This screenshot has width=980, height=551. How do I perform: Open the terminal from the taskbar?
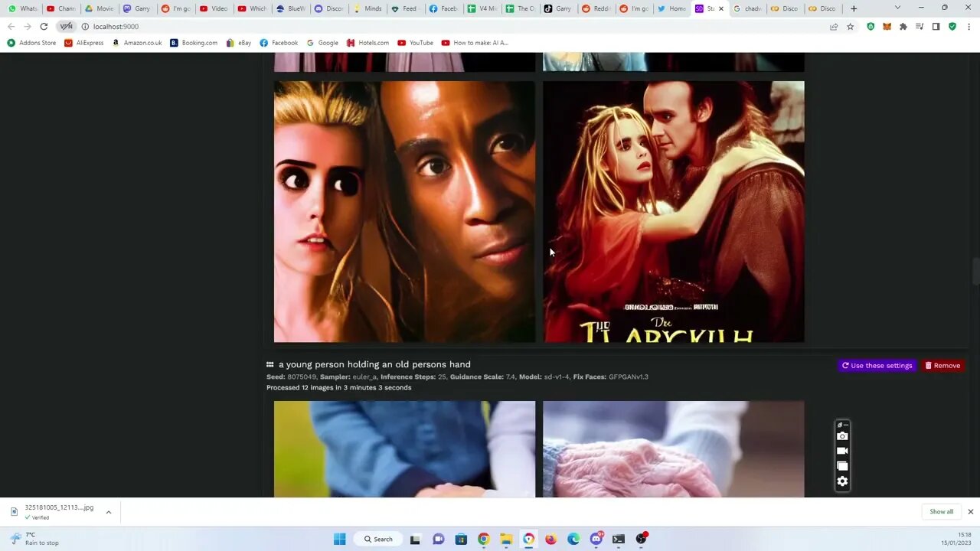tap(619, 539)
